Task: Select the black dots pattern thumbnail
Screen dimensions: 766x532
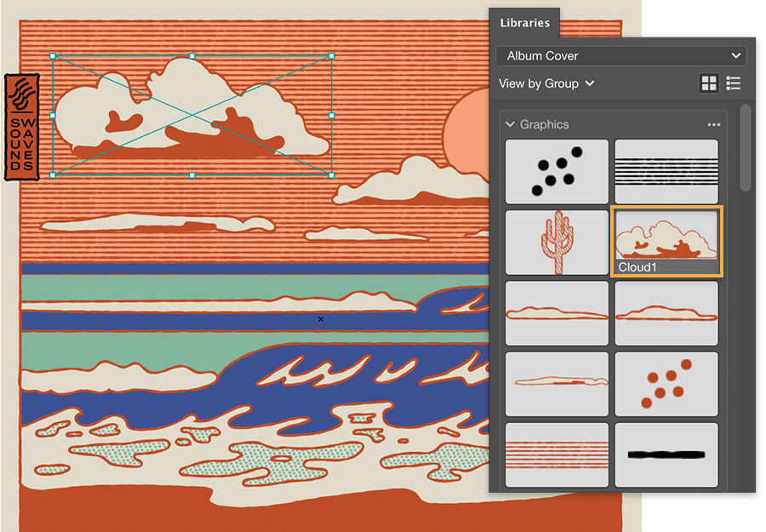Action: [x=557, y=171]
